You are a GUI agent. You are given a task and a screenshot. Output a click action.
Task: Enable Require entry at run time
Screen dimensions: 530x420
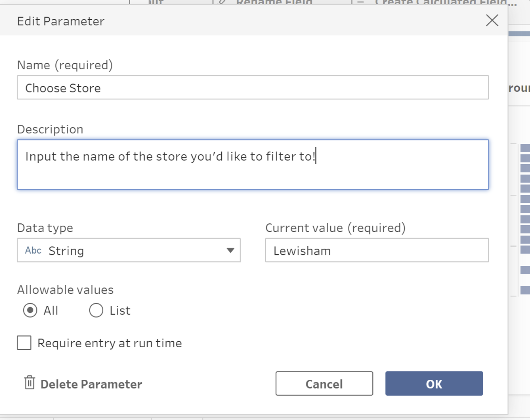click(x=24, y=343)
